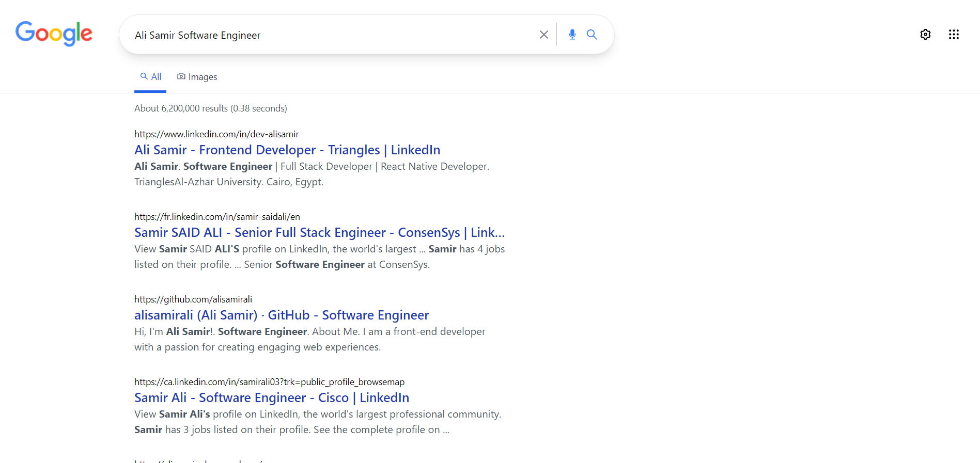This screenshot has width=980, height=463.
Task: Click URL ca.linkedin.com/in/samirali03
Action: click(269, 382)
